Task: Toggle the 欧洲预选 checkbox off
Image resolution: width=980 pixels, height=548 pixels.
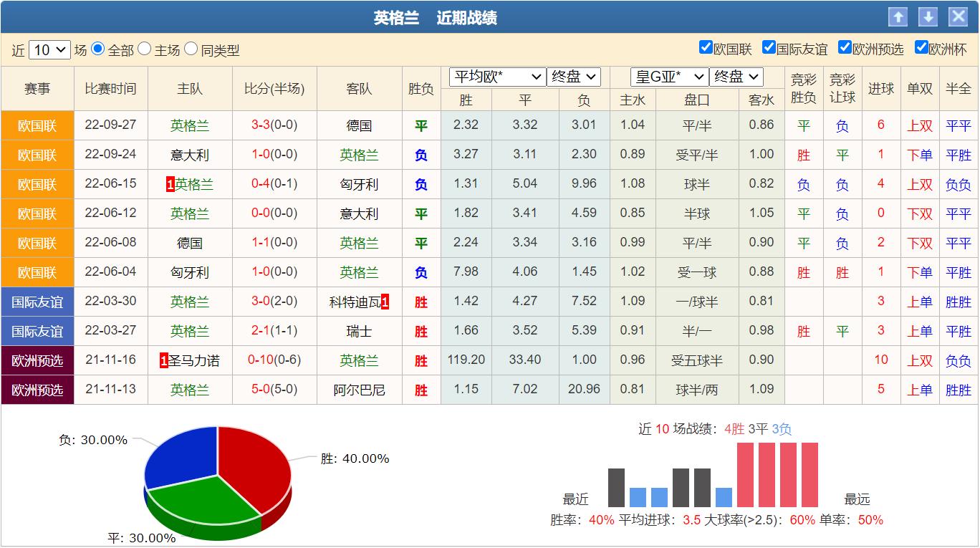Action: pyautogui.click(x=845, y=47)
